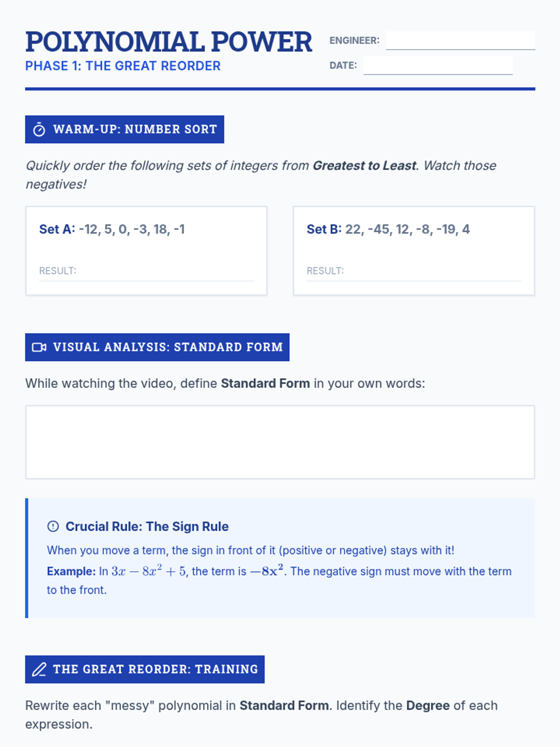Click the stopwatch icon in Warm-Up header

(x=39, y=130)
